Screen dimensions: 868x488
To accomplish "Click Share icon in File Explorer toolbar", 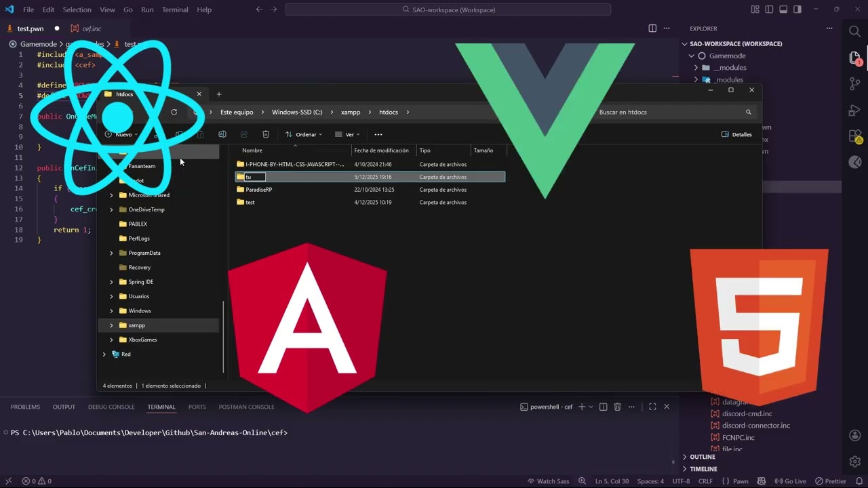I will pyautogui.click(x=244, y=134).
